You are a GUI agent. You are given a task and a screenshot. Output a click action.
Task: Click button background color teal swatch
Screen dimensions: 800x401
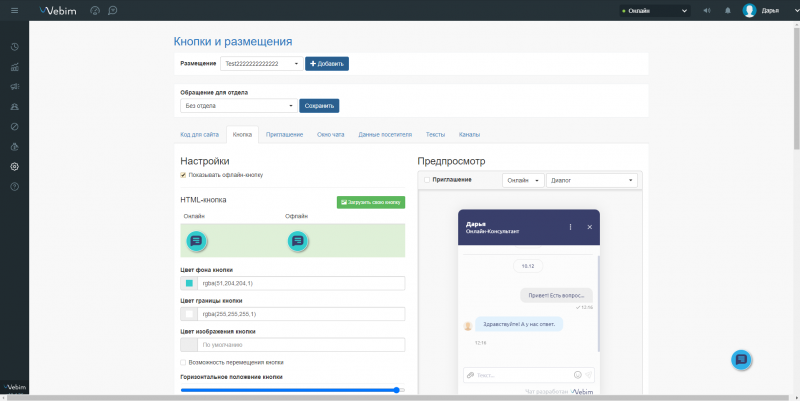click(189, 284)
